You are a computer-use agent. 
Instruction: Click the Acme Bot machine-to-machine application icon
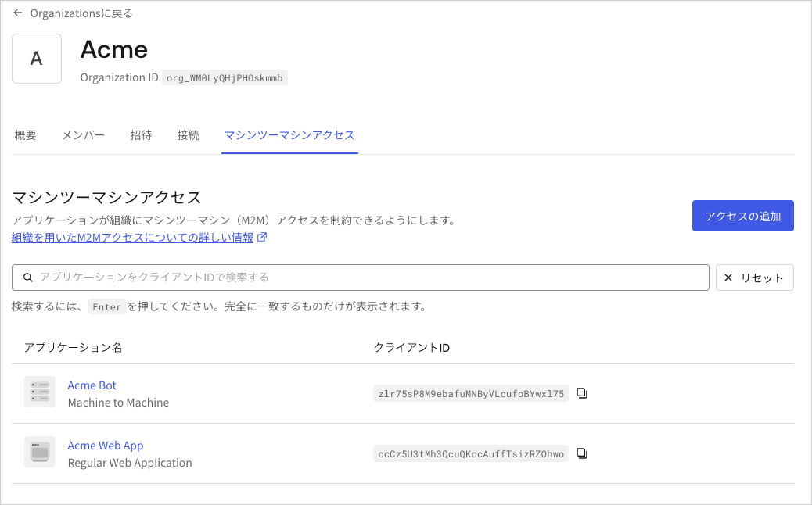tap(39, 392)
